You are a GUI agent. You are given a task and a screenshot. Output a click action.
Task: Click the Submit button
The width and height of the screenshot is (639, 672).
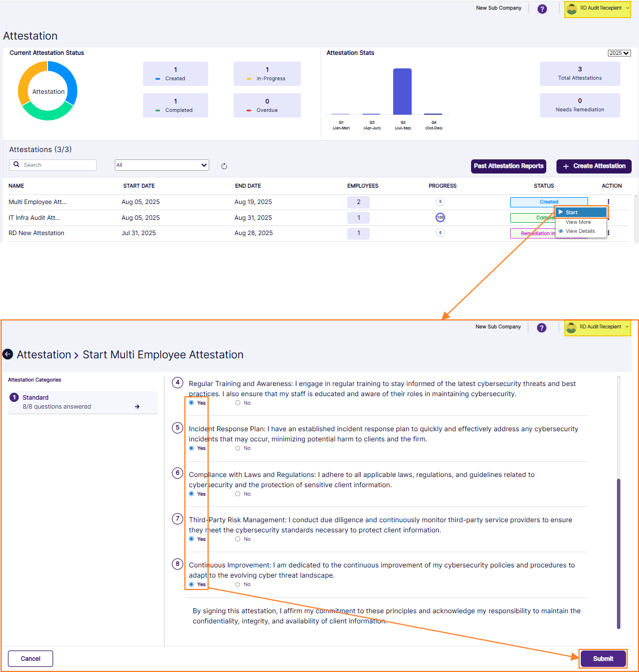pyautogui.click(x=603, y=658)
